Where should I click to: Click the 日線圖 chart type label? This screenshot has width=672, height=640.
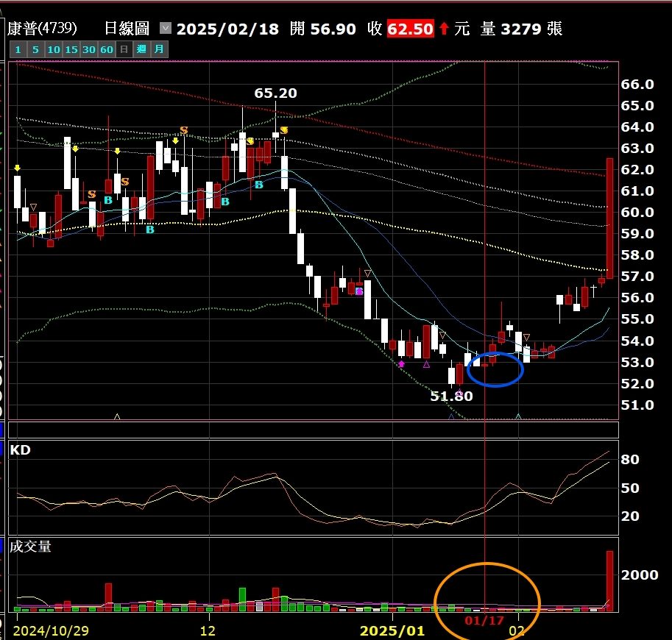[x=127, y=28]
